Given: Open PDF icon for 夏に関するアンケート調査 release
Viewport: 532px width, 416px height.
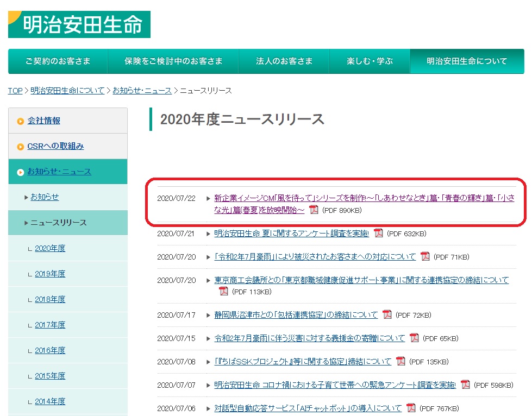Looking at the screenshot, I should point(378,234).
